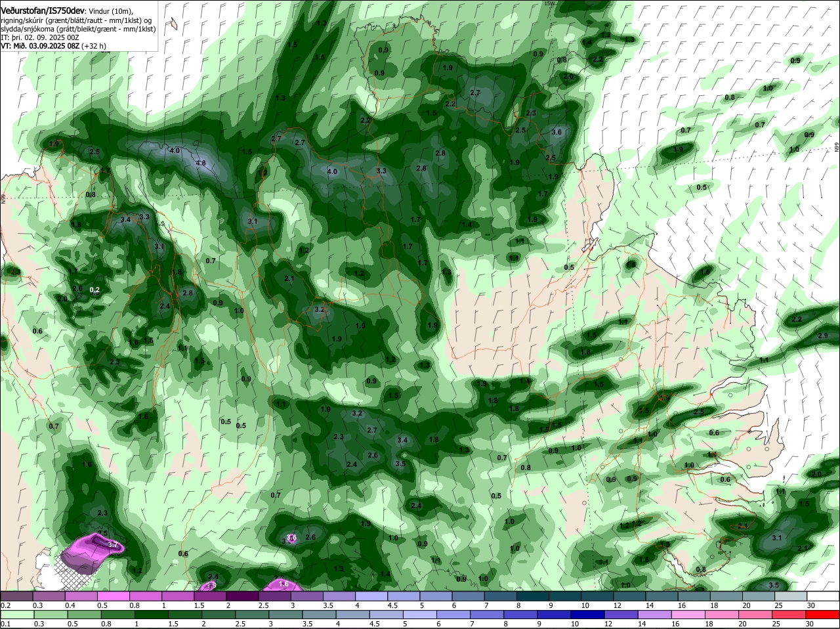The image size is (840, 629).
Task: Click the 15W longitude label at the top
Action: [549, 3]
